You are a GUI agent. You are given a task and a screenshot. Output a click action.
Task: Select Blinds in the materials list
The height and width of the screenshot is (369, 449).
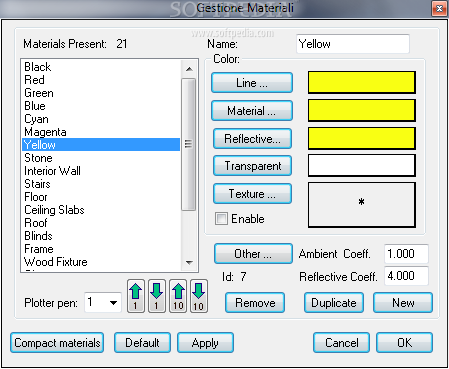(101, 236)
